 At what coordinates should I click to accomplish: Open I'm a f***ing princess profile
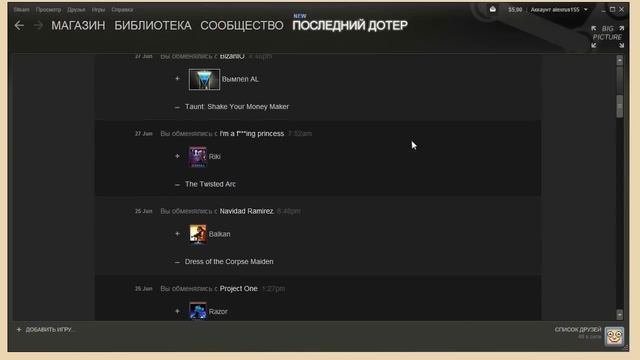point(252,133)
